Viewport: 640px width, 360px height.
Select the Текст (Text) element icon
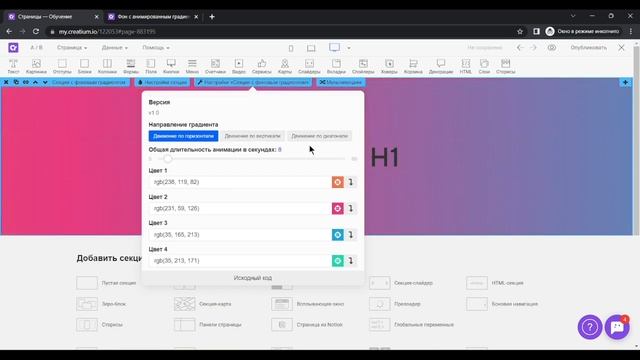point(13,66)
